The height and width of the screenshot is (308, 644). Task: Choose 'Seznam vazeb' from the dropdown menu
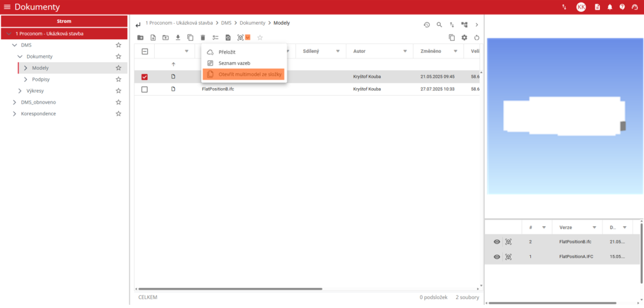(234, 63)
